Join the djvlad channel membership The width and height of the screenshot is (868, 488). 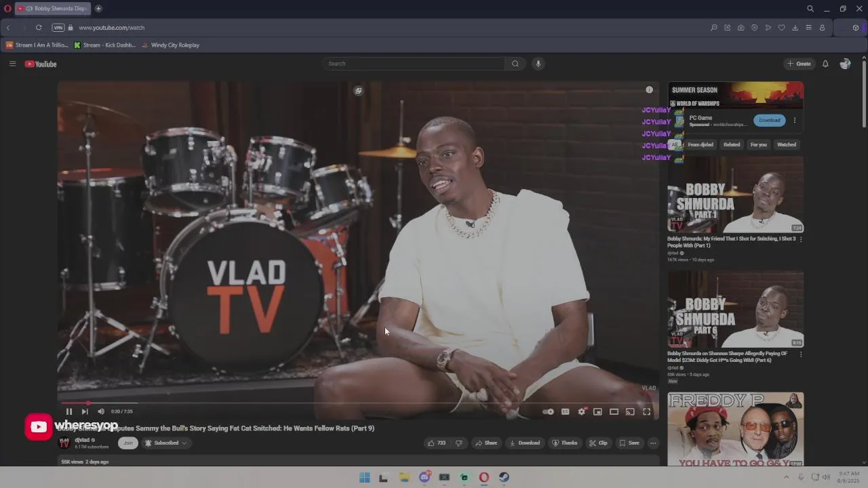pos(127,443)
